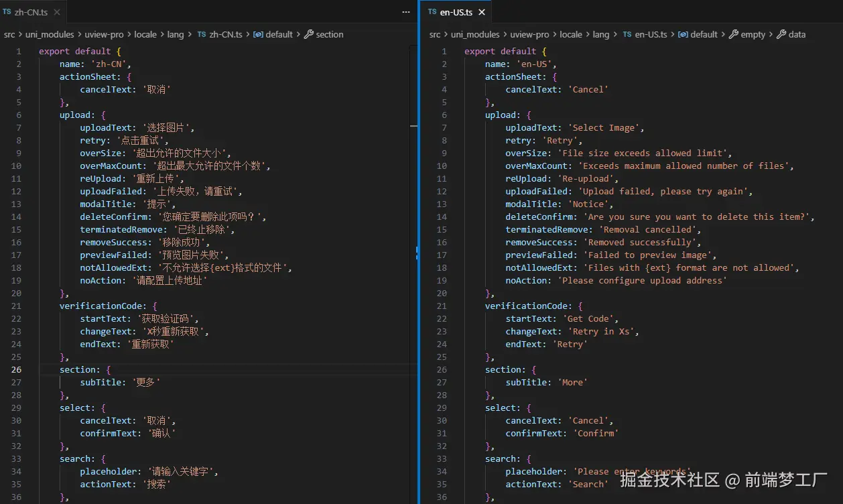The image size is (843, 504).
Task: Click 'Upload failed, please try again' string
Action: [663, 191]
